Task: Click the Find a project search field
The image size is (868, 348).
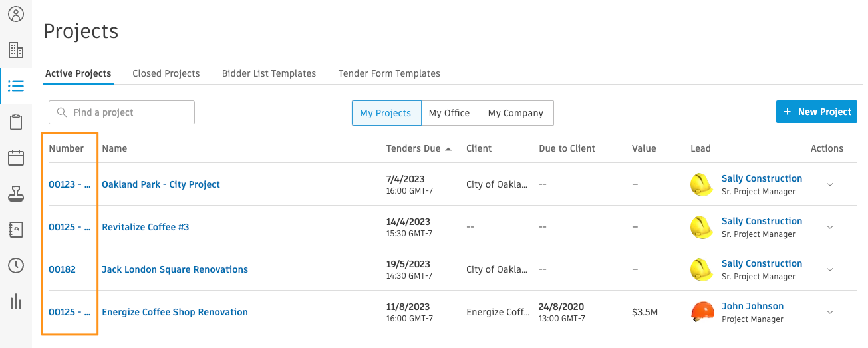Action: [122, 112]
